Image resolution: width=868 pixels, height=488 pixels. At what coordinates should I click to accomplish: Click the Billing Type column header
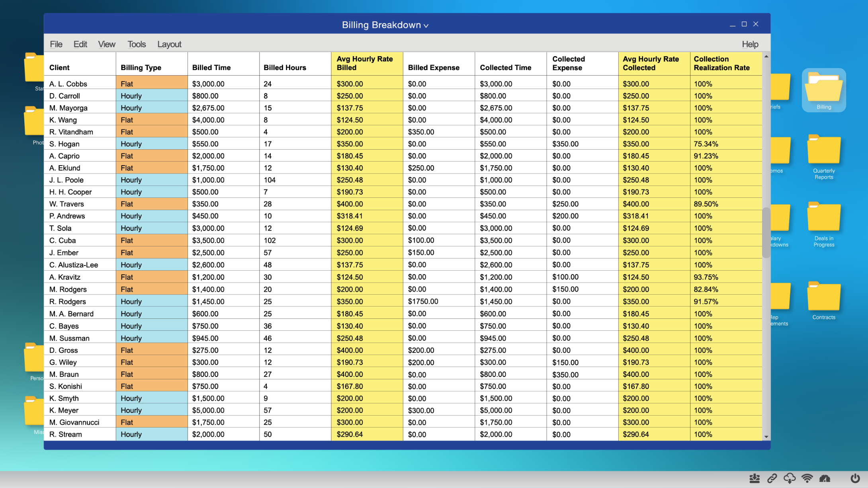click(x=141, y=68)
